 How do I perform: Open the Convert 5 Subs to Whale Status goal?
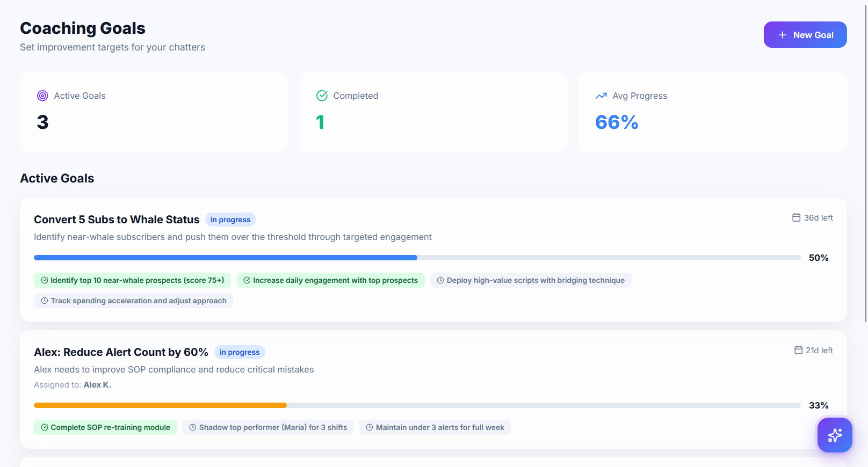pyautogui.click(x=117, y=220)
